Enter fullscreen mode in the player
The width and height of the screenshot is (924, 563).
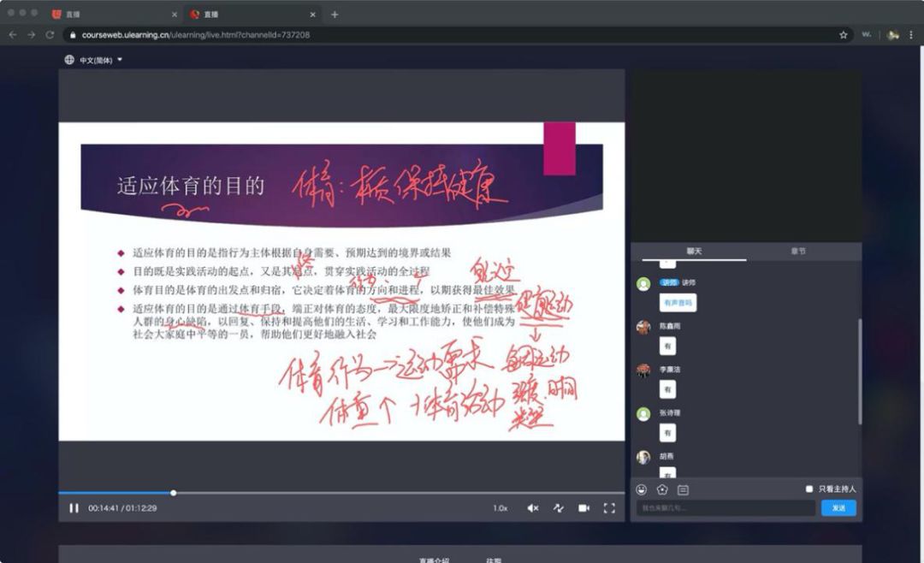609,508
